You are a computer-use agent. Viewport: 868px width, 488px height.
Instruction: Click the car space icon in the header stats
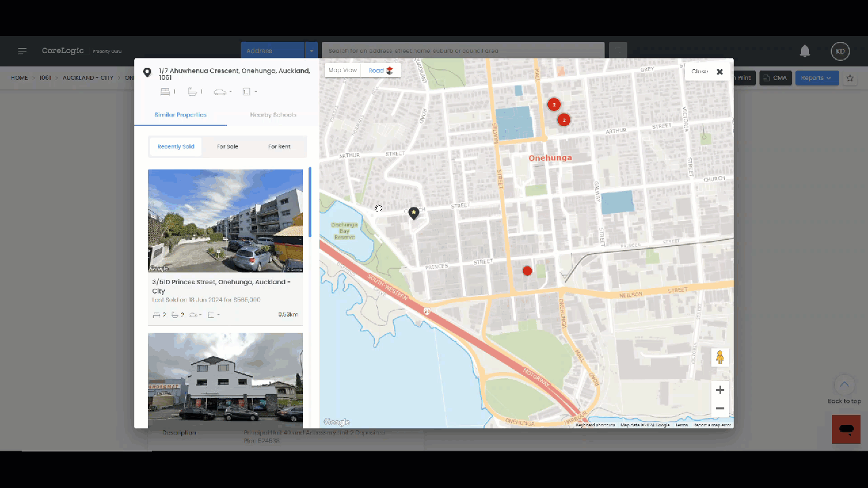220,91
